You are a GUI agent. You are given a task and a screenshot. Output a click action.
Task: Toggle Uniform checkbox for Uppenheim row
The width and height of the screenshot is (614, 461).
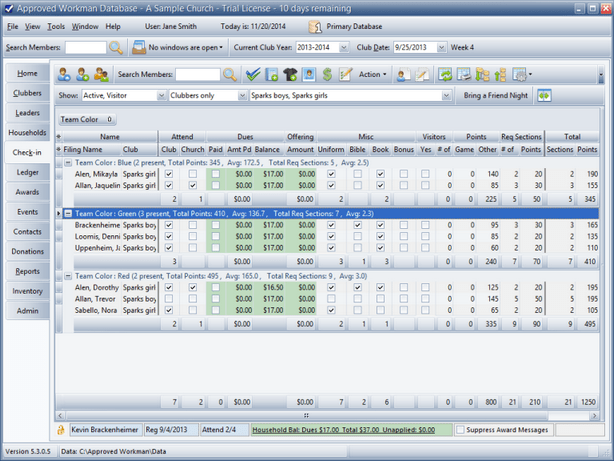(331, 248)
